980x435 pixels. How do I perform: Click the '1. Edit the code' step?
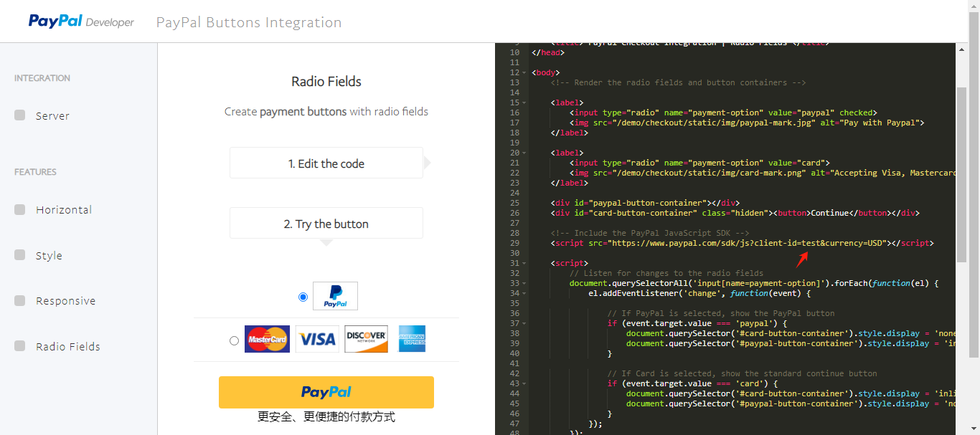326,163
